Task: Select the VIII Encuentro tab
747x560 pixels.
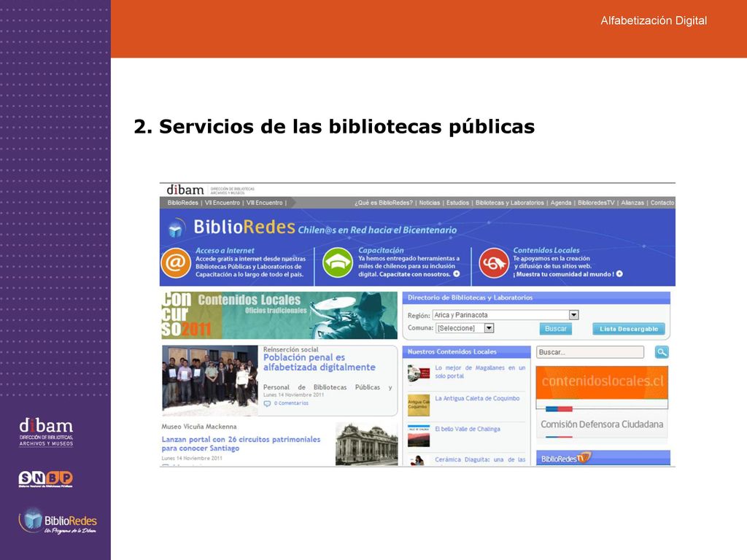Action: pos(264,203)
